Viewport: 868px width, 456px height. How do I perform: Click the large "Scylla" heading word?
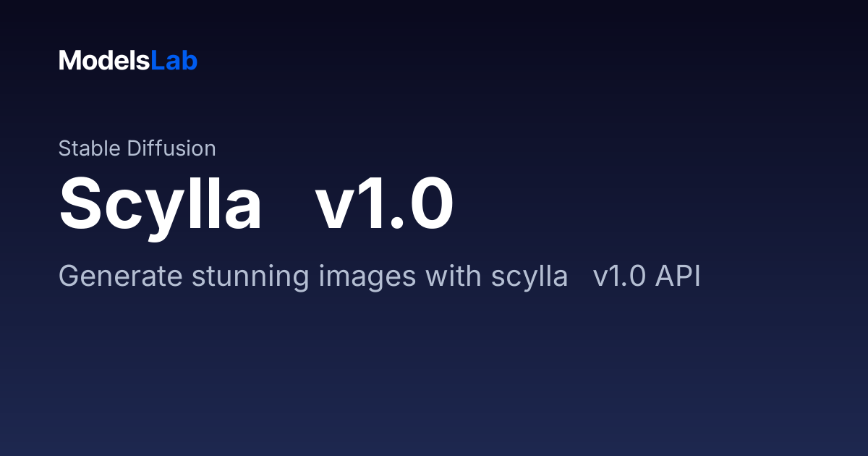160,206
